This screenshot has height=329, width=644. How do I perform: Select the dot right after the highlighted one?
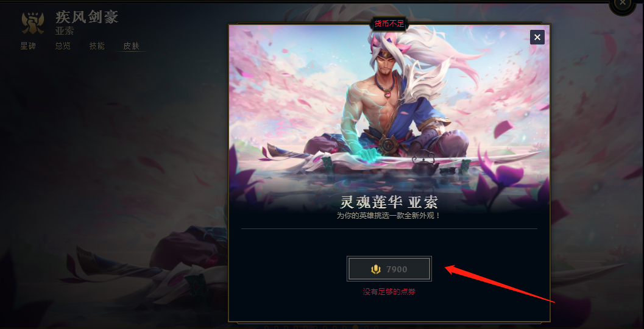pos(366,328)
